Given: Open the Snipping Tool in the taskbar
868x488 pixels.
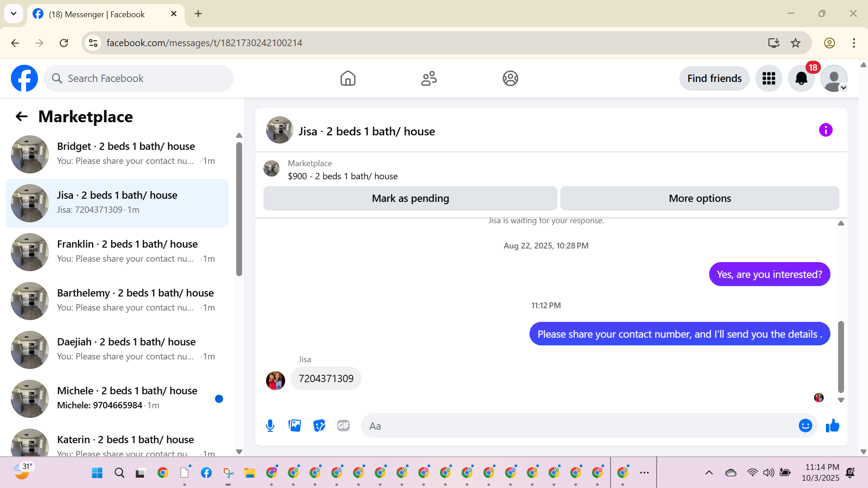Looking at the screenshot, I should (x=228, y=473).
